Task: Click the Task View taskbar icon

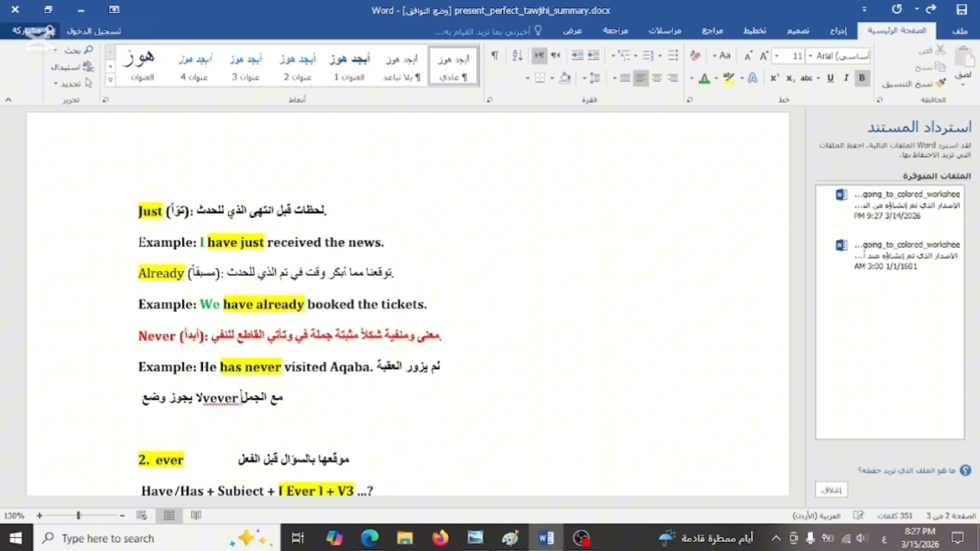Action: [x=298, y=538]
